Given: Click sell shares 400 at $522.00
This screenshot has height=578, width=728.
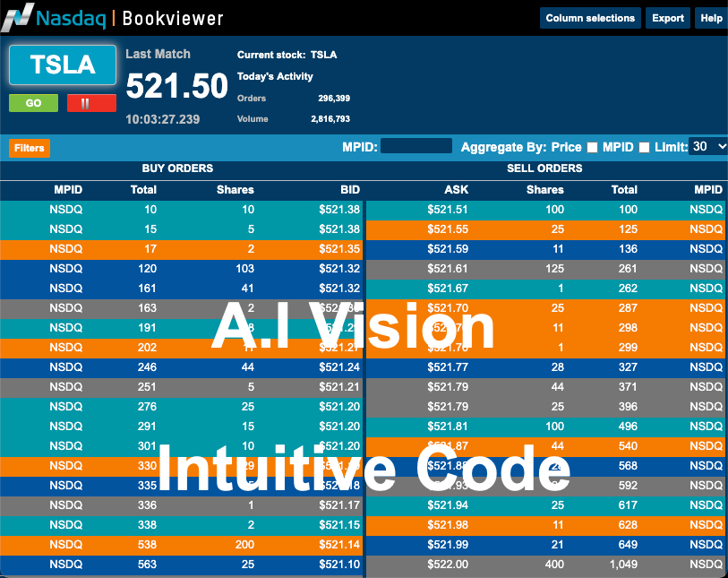Looking at the screenshot, I should pos(554,565).
